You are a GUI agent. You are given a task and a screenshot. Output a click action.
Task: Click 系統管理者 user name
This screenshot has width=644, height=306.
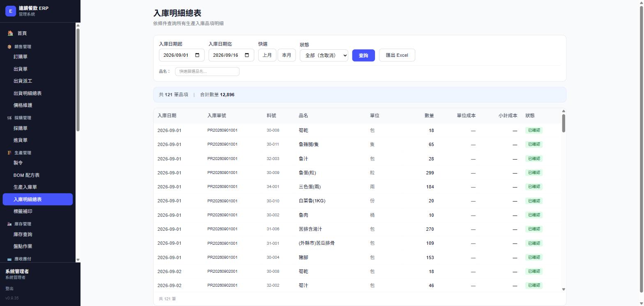tap(17, 271)
